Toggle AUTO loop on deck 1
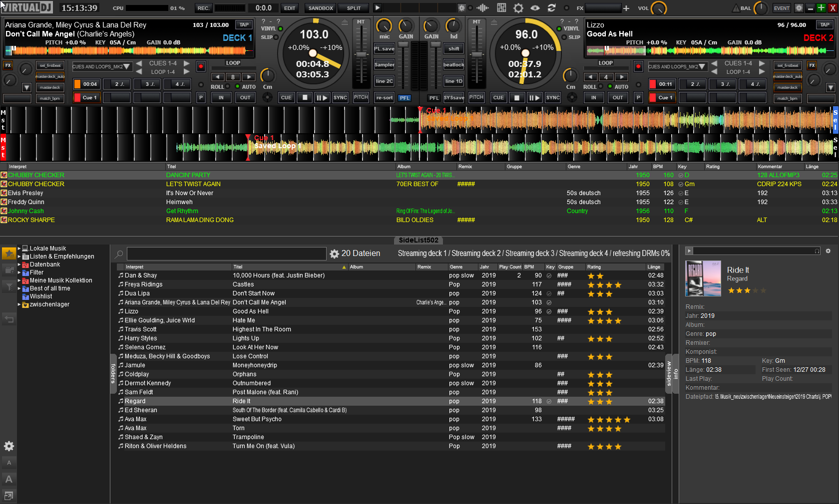Image resolution: width=839 pixels, height=504 pixels. [237, 86]
